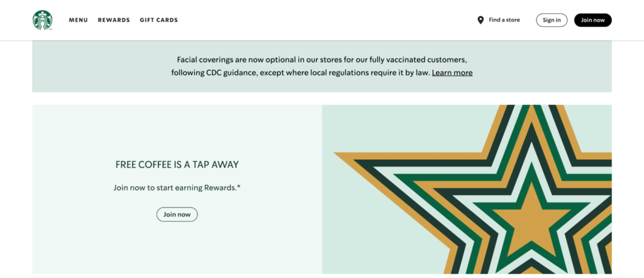This screenshot has width=644, height=278.
Task: Open the GIFT CARDS section
Action: (x=158, y=20)
